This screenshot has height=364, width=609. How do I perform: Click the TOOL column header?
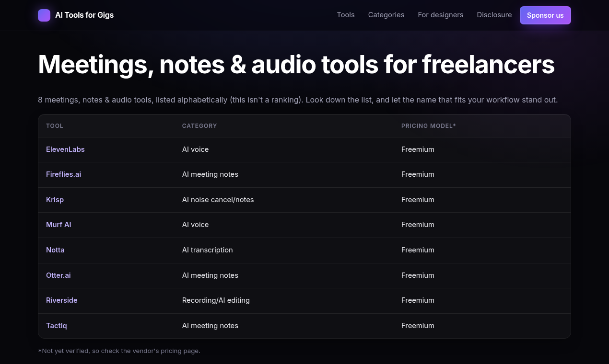tap(55, 126)
